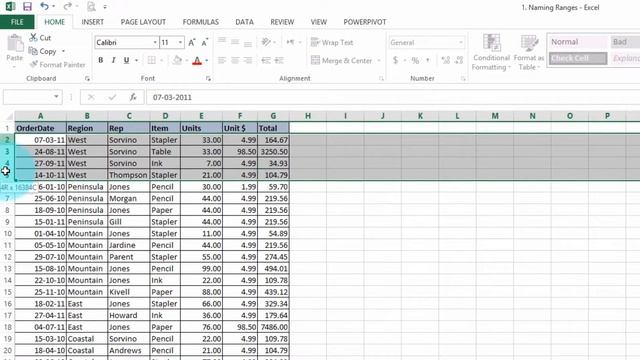
Task: Apply cell borders
Action: point(151,60)
